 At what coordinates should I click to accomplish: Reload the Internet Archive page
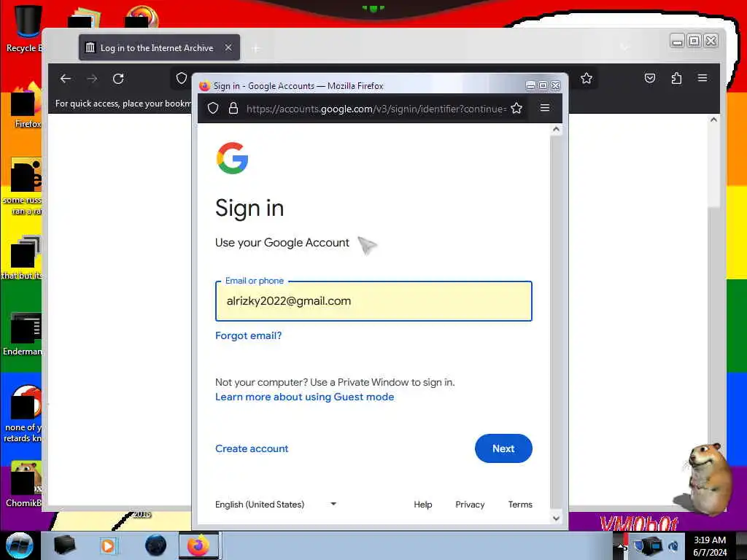click(x=118, y=79)
